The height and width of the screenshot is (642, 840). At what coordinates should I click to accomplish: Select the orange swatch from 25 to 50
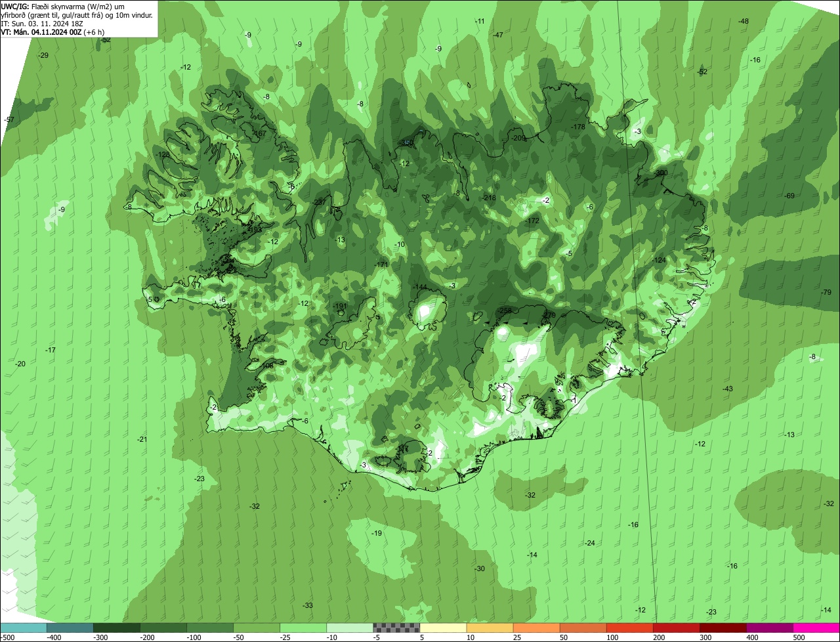536,628
